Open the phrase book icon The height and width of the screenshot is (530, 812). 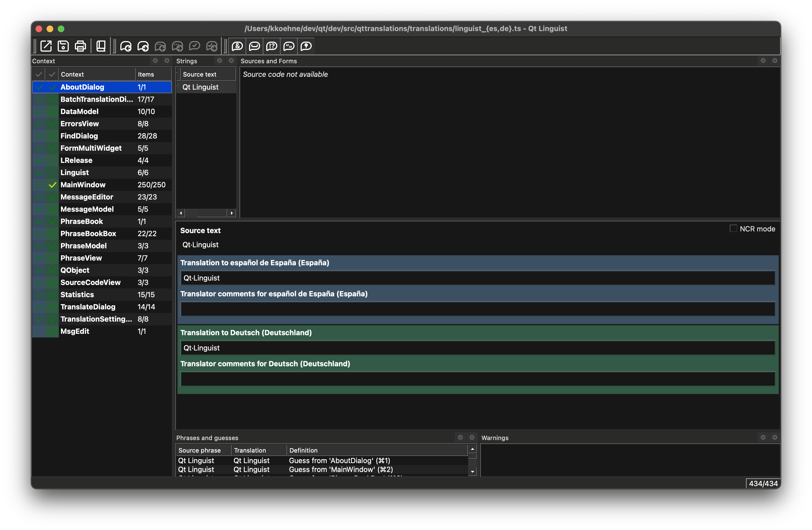(x=101, y=46)
